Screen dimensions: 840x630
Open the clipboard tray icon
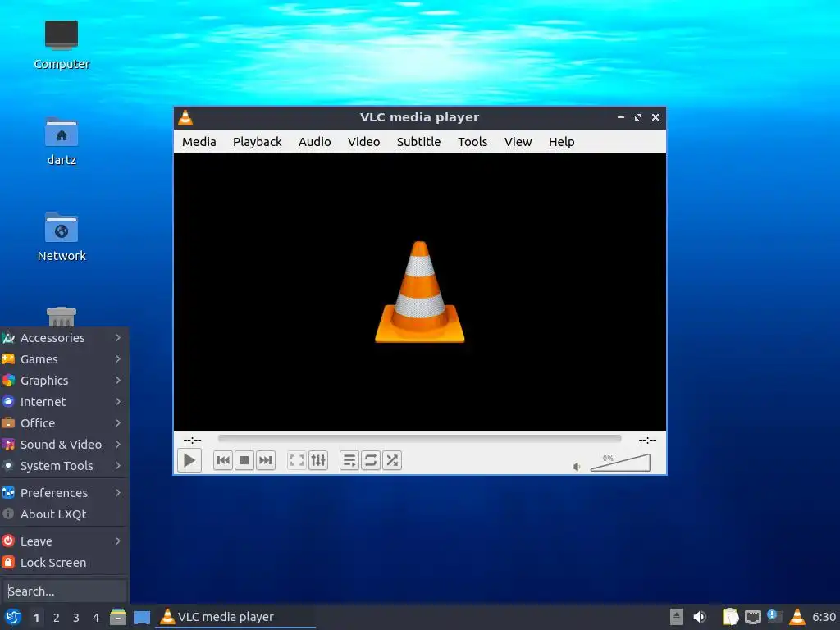tap(730, 617)
